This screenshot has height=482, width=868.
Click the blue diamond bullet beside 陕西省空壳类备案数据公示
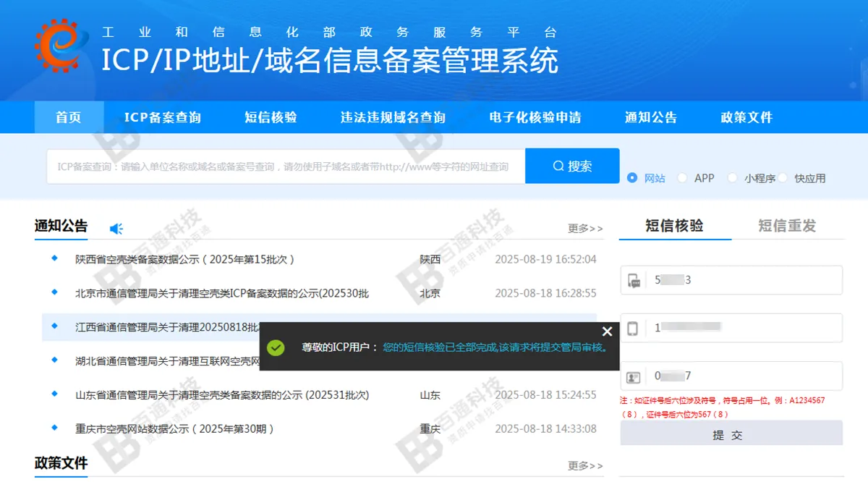(x=54, y=258)
